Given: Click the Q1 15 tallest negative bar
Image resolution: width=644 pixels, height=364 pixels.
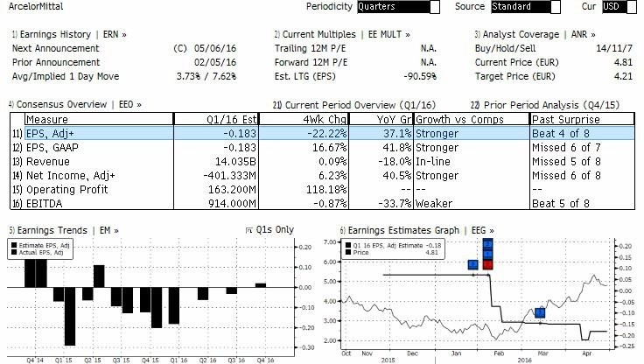Looking at the screenshot, I should [70, 316].
